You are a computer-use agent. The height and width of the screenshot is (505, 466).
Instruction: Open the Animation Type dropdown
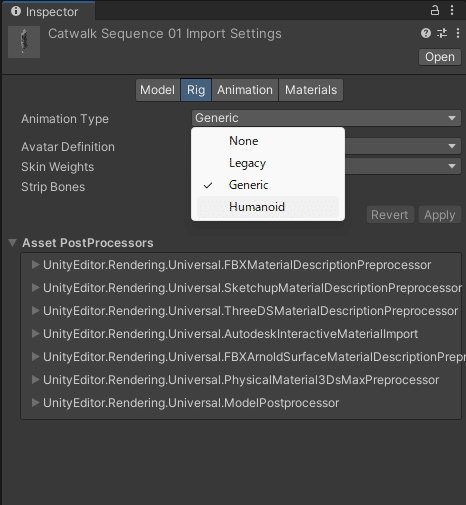click(x=326, y=118)
